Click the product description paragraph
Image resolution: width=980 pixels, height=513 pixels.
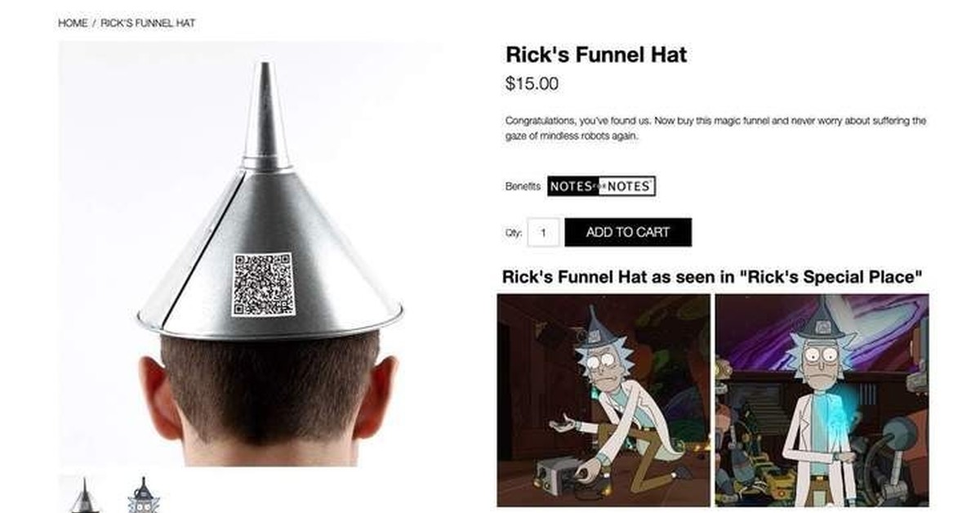tap(715, 128)
